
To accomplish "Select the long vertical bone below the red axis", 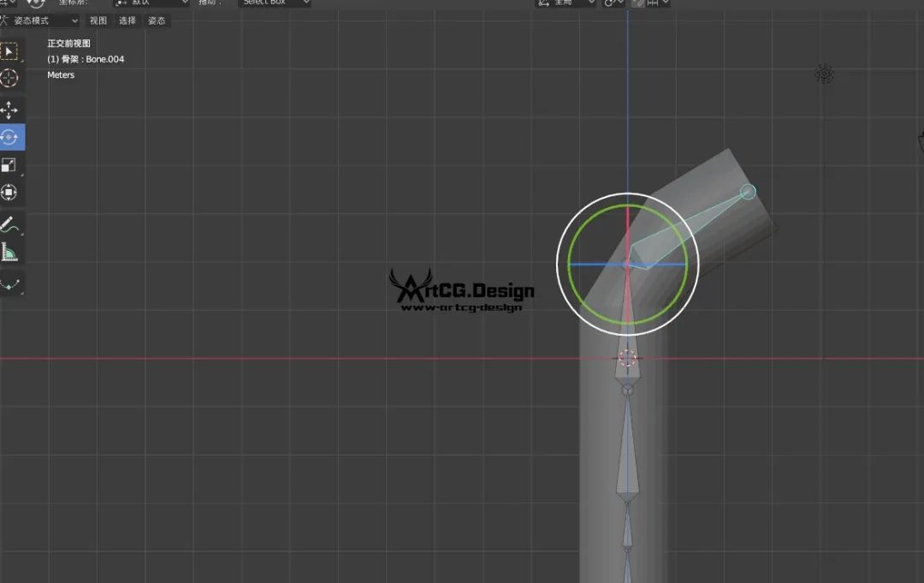I will (x=628, y=448).
